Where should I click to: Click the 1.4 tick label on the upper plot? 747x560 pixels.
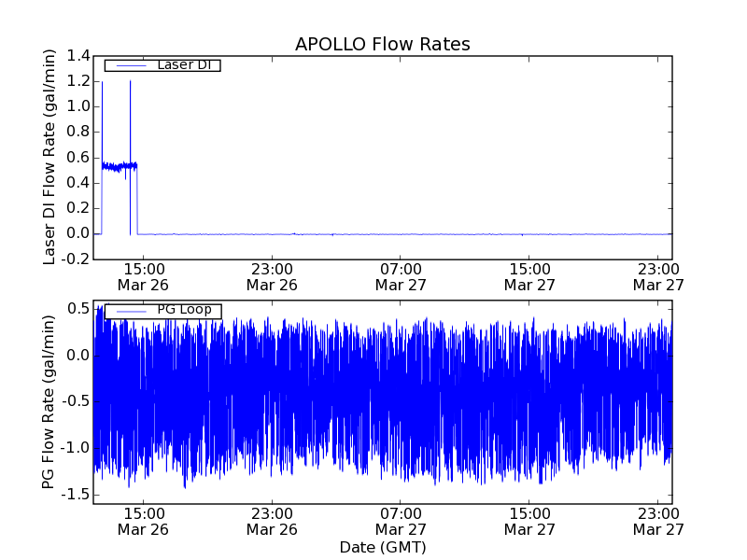pyautogui.click(x=78, y=56)
